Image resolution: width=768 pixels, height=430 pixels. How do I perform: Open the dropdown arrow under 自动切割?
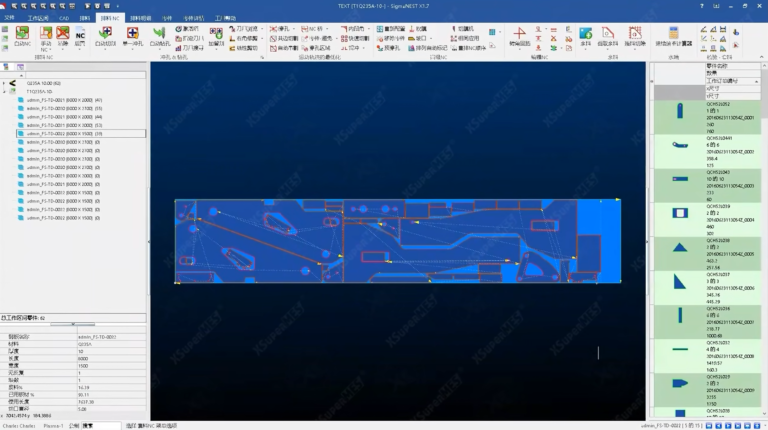pyautogui.click(x=105, y=49)
